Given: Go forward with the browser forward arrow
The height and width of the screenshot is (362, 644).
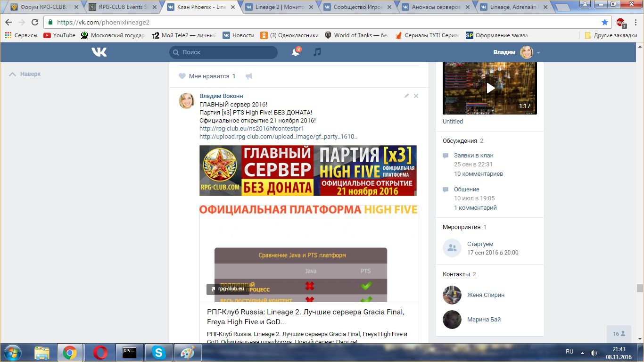Looking at the screenshot, I should click(22, 22).
